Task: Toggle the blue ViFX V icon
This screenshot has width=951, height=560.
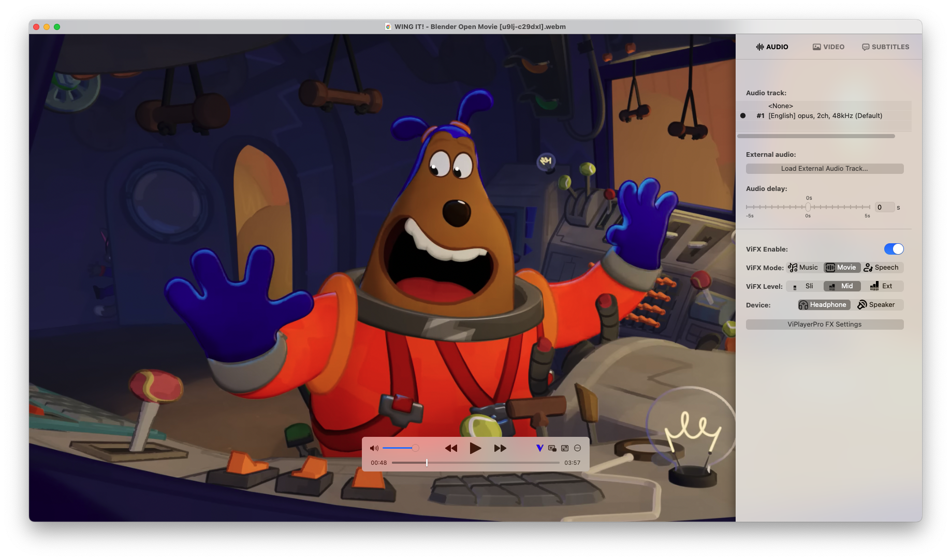Action: [x=539, y=448]
